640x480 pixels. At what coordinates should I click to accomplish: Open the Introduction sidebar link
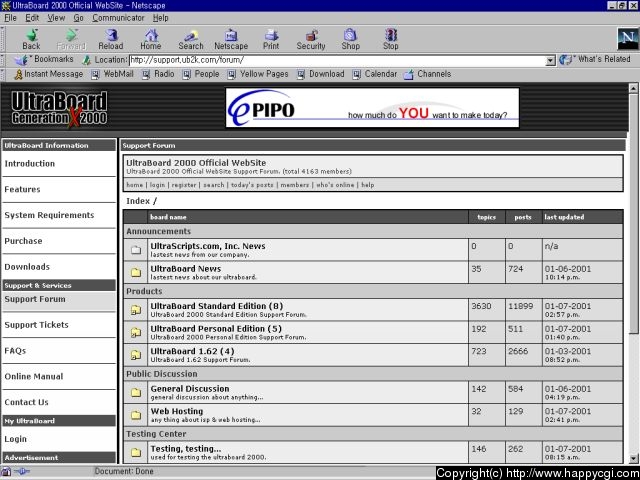(x=29, y=164)
